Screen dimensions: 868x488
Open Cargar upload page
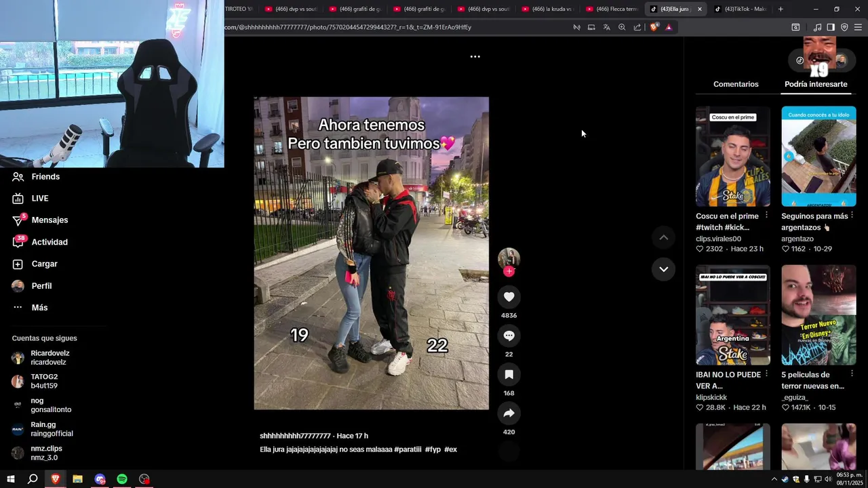point(35,264)
